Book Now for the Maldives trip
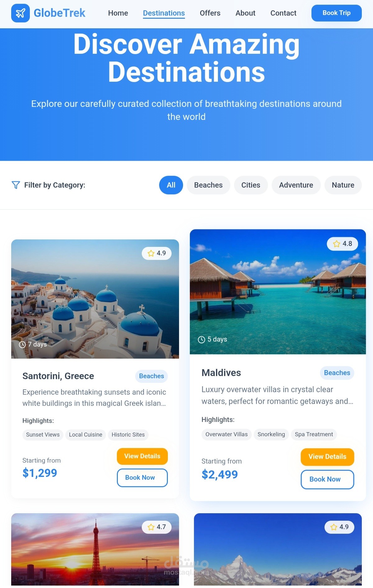Screen dimensions: 373x588 coord(327,479)
